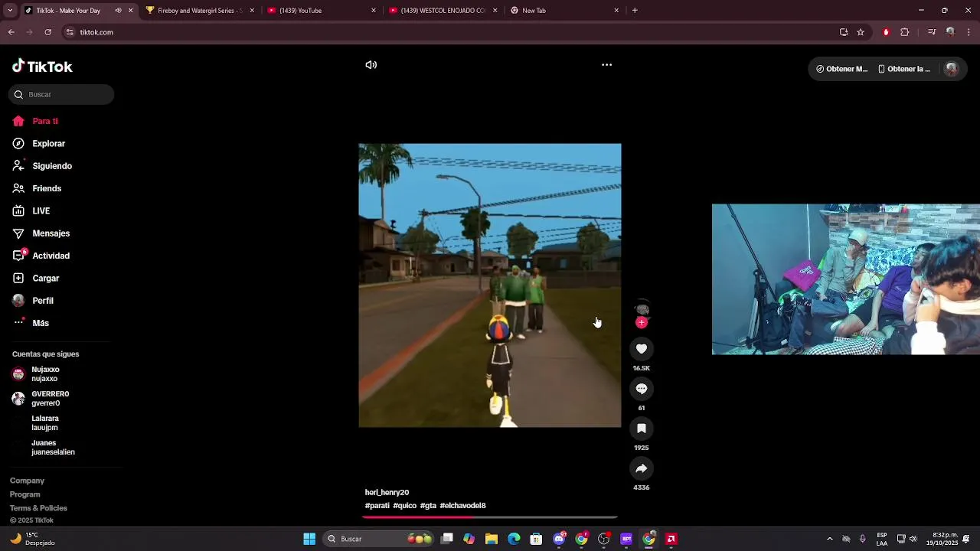Mute the TikTok tab audio indicator
Viewport: 980px width, 551px height.
(118, 11)
